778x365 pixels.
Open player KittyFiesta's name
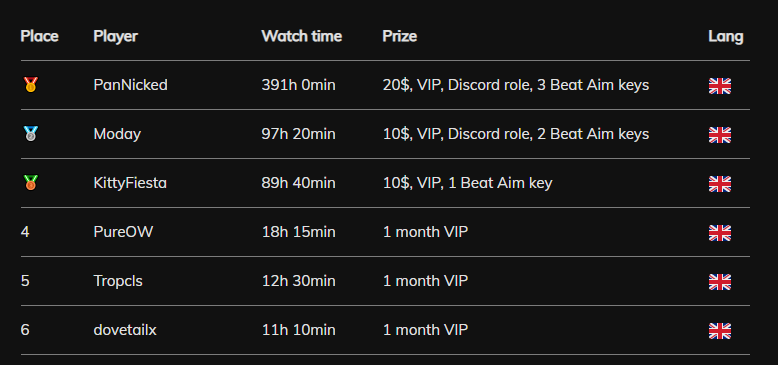coord(130,183)
